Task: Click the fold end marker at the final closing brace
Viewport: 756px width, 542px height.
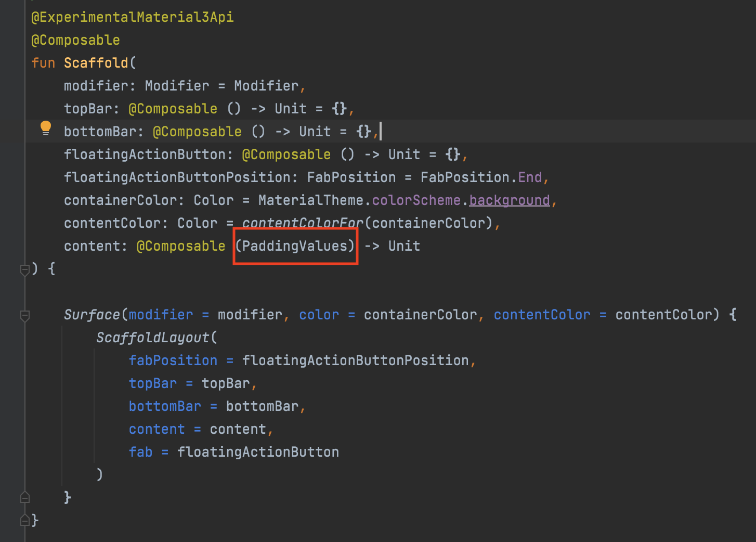Action: [x=24, y=520]
